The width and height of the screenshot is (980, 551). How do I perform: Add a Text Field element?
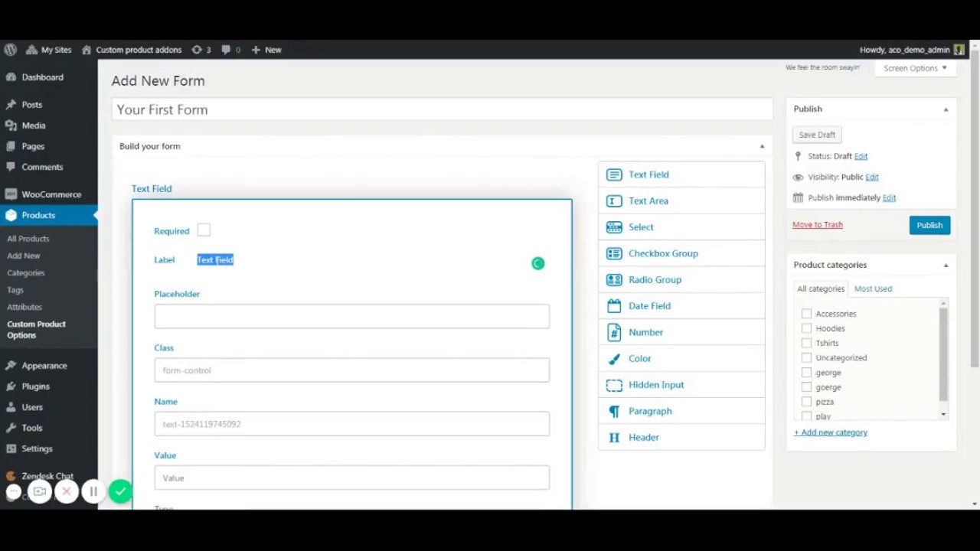click(681, 174)
